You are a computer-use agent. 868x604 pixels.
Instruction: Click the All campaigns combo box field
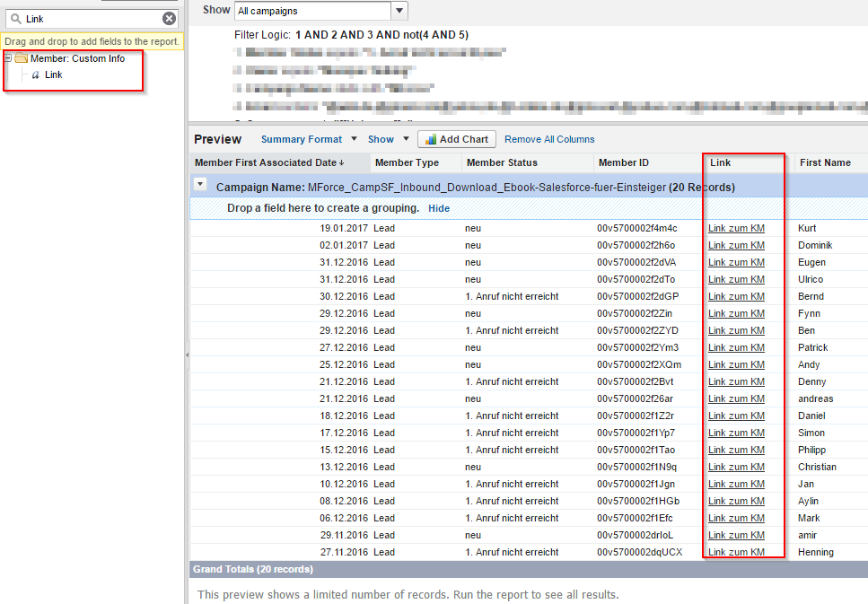coord(313,11)
